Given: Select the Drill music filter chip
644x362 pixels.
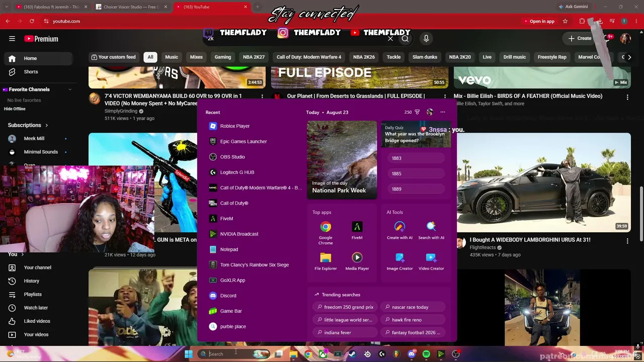Looking at the screenshot, I should pos(514,57).
